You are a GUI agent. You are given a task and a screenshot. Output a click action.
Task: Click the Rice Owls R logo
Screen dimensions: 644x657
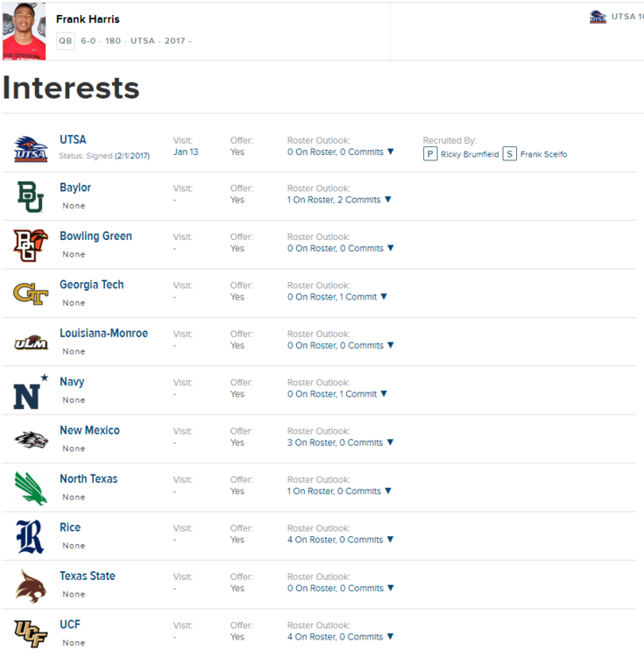click(30, 537)
